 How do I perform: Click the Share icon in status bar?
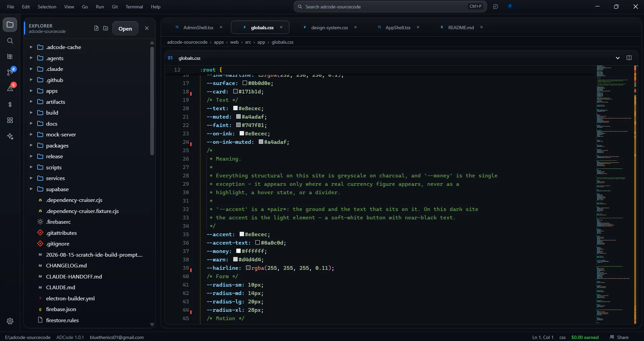point(619,337)
